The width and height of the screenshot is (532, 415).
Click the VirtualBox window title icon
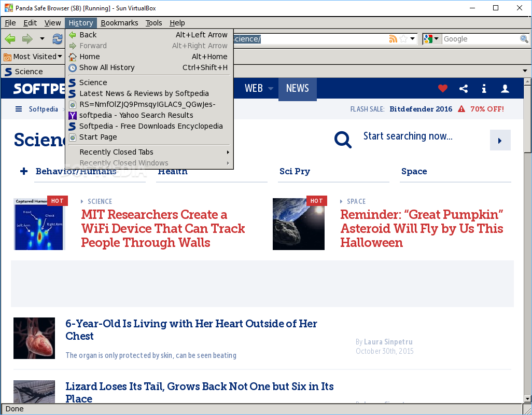(8, 8)
